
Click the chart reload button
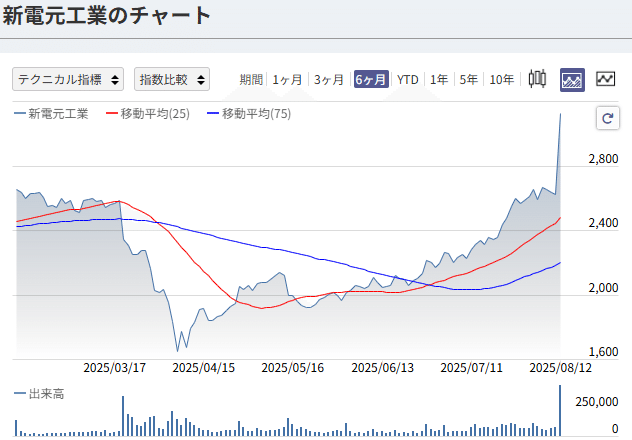607,118
